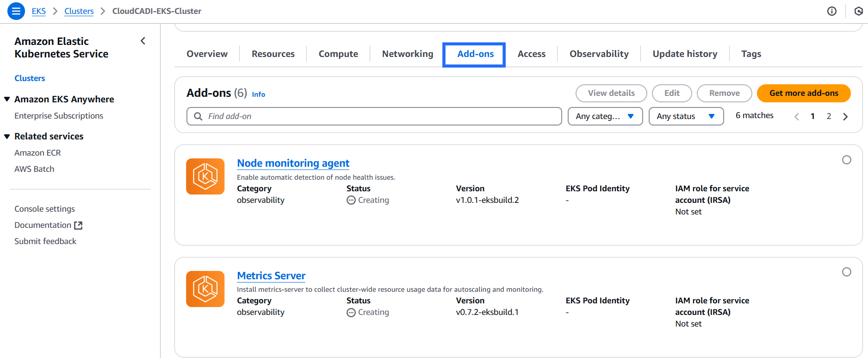
Task: Go to next page of add-ons
Action: (845, 116)
